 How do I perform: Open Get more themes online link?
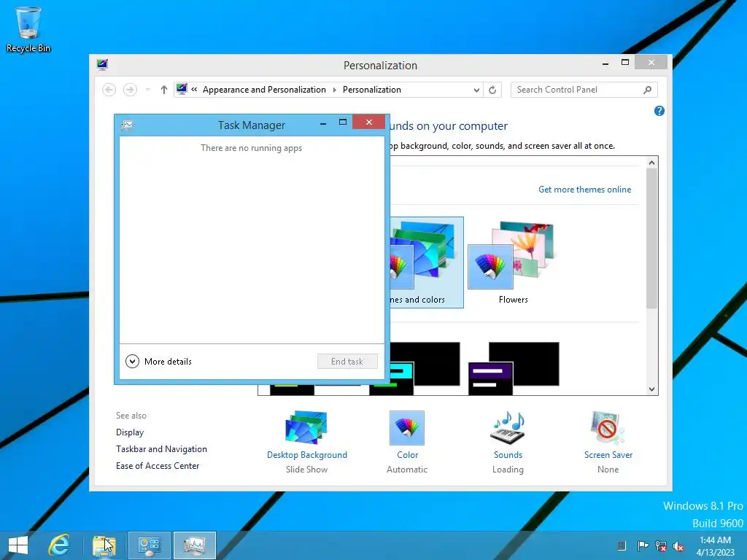[584, 190]
